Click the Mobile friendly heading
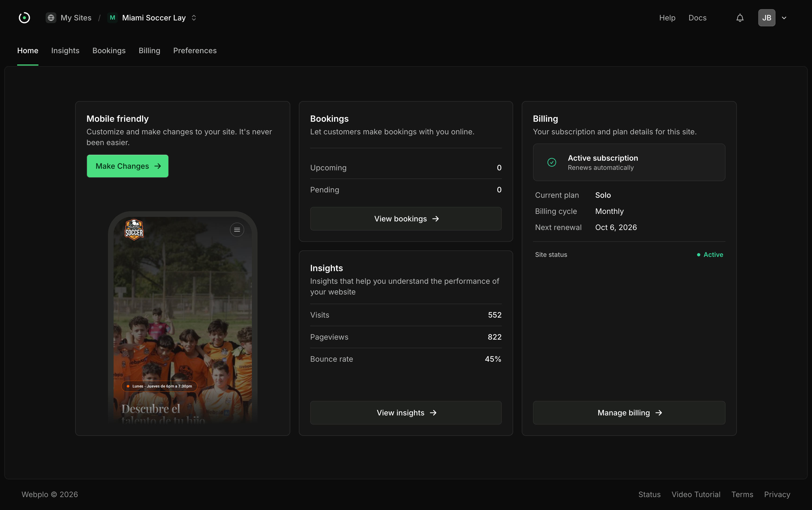The width and height of the screenshot is (812, 510). coord(117,119)
